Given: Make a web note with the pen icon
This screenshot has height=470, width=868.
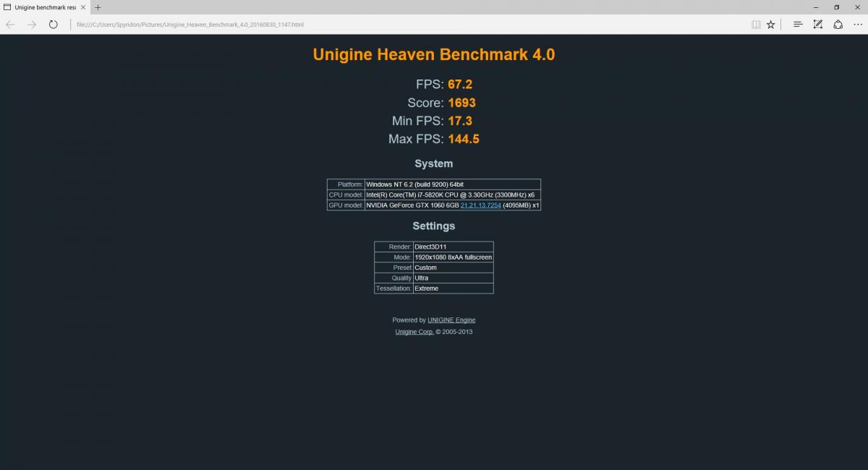Looking at the screenshot, I should 818,24.
